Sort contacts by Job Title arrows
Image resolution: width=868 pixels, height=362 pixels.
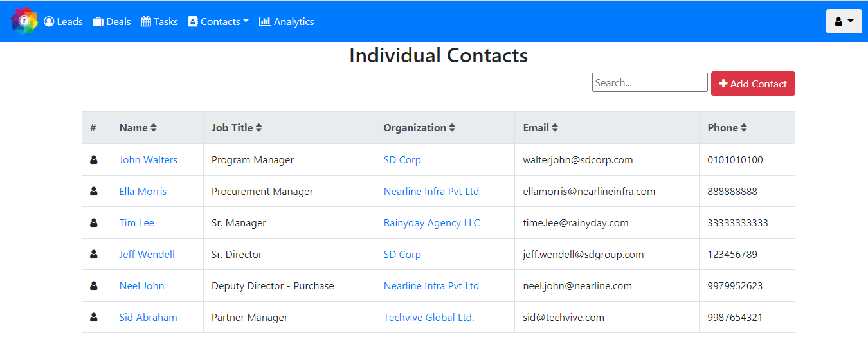coord(258,128)
